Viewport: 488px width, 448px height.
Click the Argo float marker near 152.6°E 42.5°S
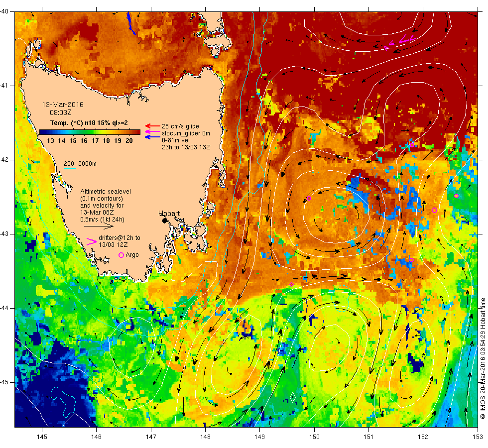tap(456, 196)
